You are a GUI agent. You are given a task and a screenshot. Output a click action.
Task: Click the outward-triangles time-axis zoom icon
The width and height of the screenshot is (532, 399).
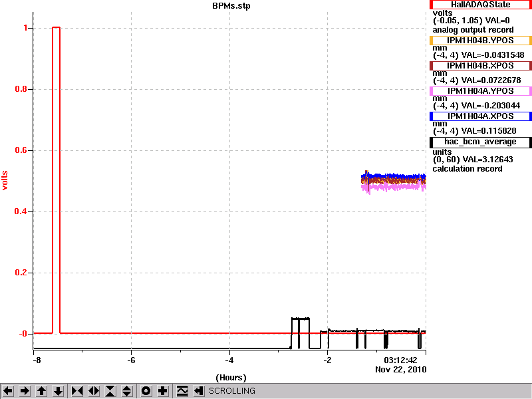pyautogui.click(x=94, y=391)
